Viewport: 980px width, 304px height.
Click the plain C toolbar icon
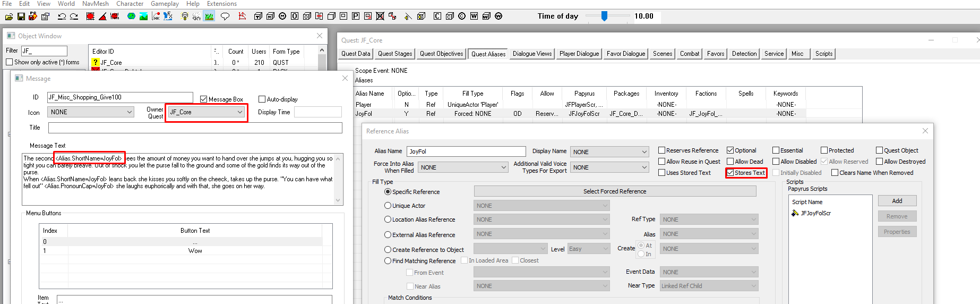pyautogui.click(x=437, y=16)
